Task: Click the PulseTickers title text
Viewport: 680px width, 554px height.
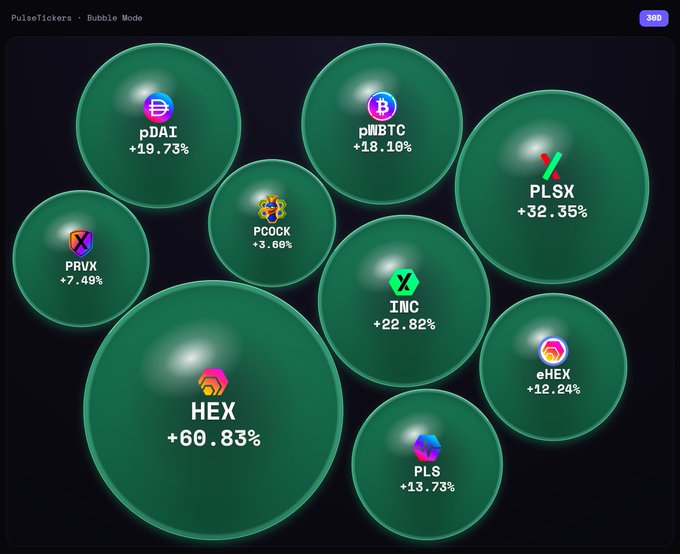Action: pyautogui.click(x=41, y=18)
